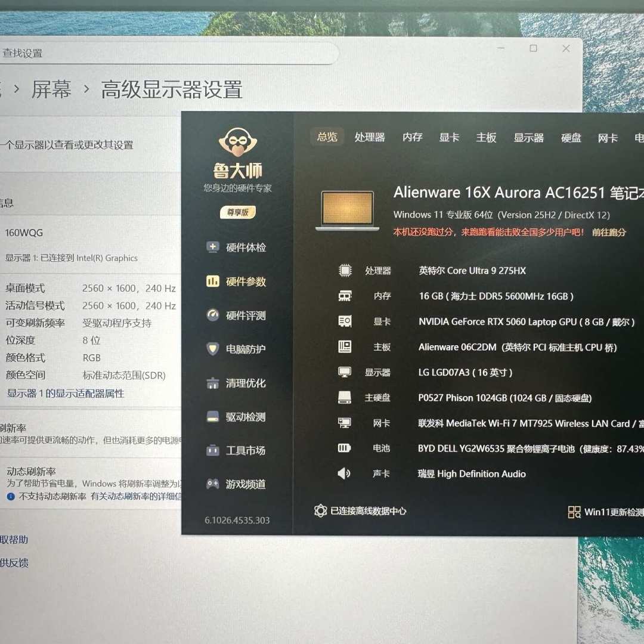The height and width of the screenshot is (644, 644).
Task: Click the Windows 11 专业版 64位 version line
Action: pos(501,215)
